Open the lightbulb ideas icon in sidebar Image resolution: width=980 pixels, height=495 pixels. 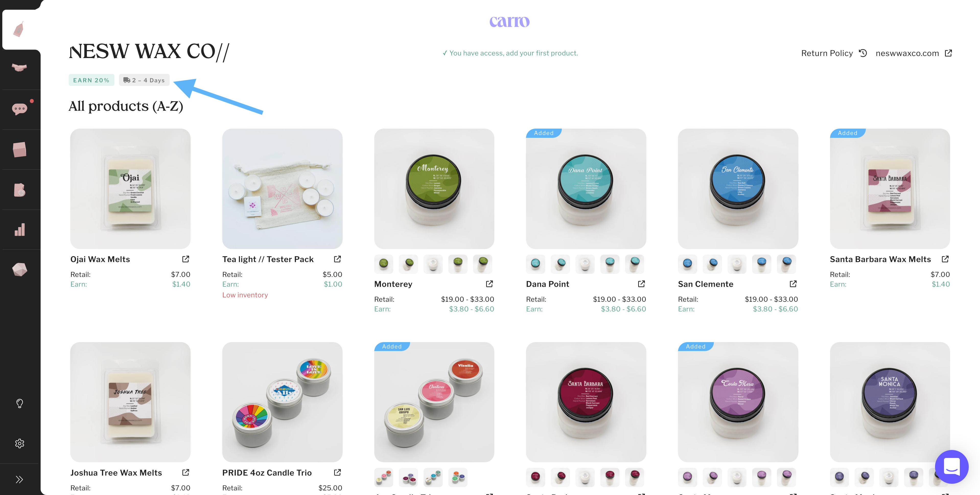click(x=20, y=403)
